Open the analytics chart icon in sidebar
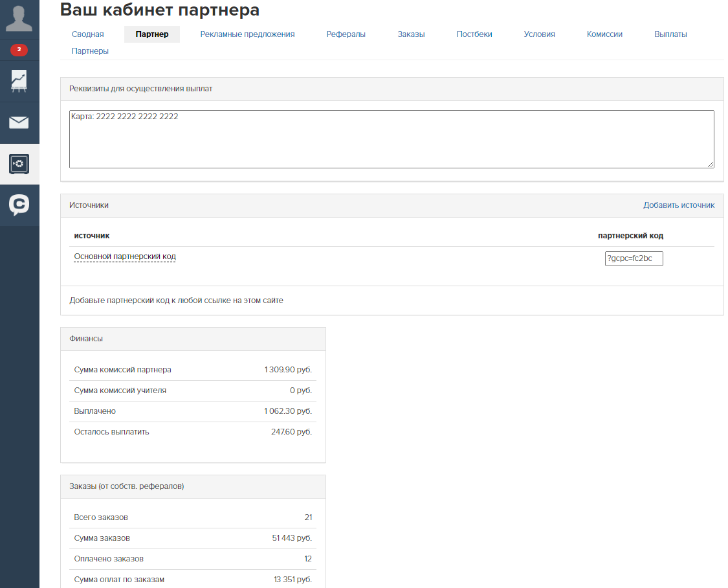Image resolution: width=728 pixels, height=588 pixels. [19, 81]
